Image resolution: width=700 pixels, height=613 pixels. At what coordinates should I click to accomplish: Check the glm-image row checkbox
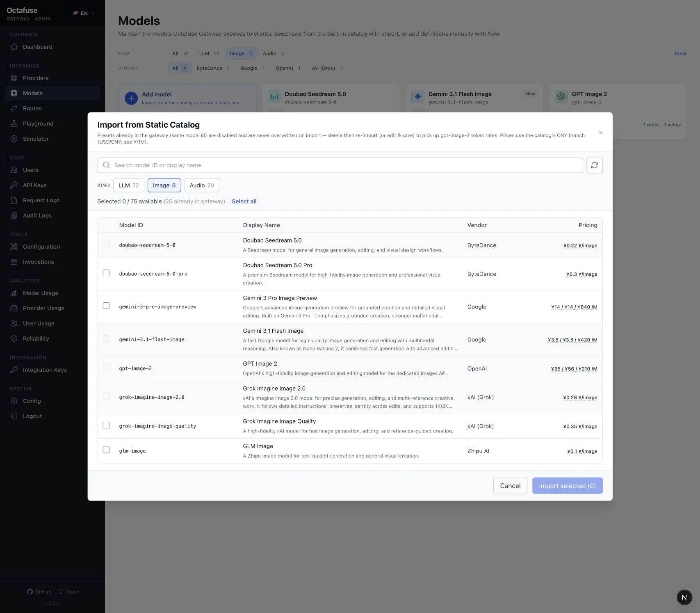(x=106, y=450)
